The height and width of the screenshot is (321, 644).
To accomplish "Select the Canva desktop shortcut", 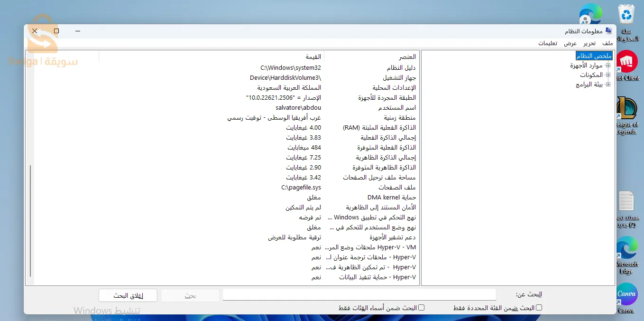I will coord(626,294).
